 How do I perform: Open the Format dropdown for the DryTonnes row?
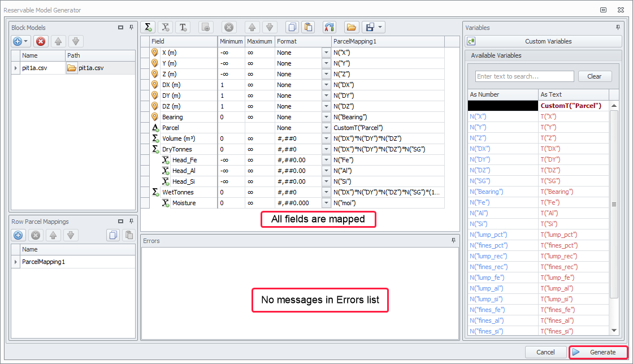(x=326, y=149)
